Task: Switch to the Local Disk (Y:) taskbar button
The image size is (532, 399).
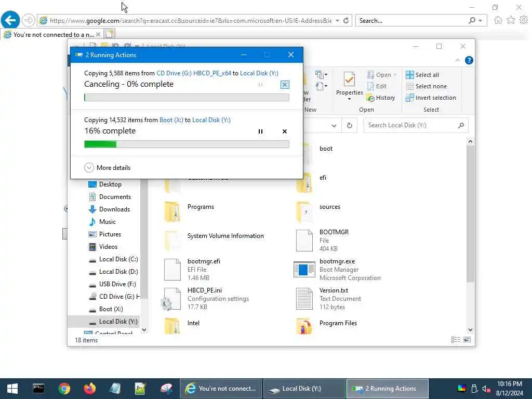Action: (304, 389)
